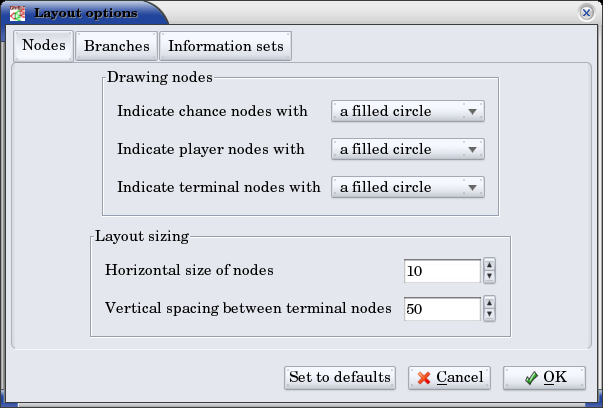This screenshot has height=408, width=603.
Task: Select the Information sets tab
Action: (x=225, y=46)
